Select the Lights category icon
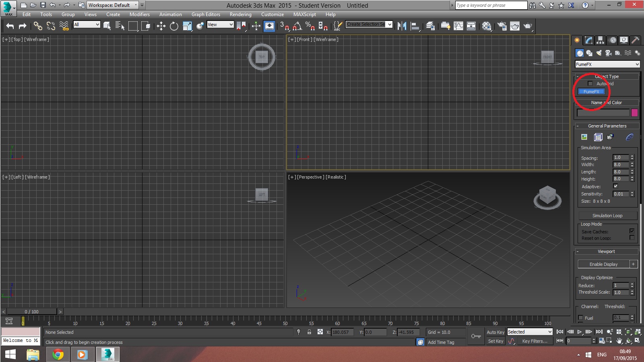Screen dimensions: 644x362 (x=599, y=53)
